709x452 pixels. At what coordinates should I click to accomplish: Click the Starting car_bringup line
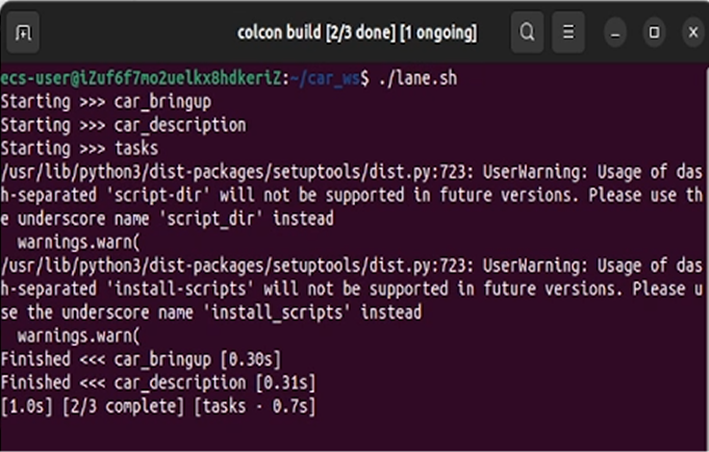[106, 102]
